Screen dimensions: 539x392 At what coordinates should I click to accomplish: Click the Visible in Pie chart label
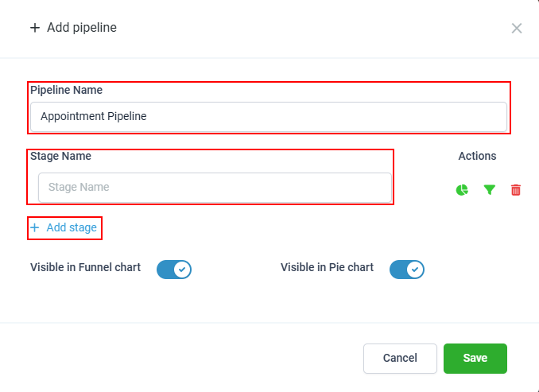(327, 268)
